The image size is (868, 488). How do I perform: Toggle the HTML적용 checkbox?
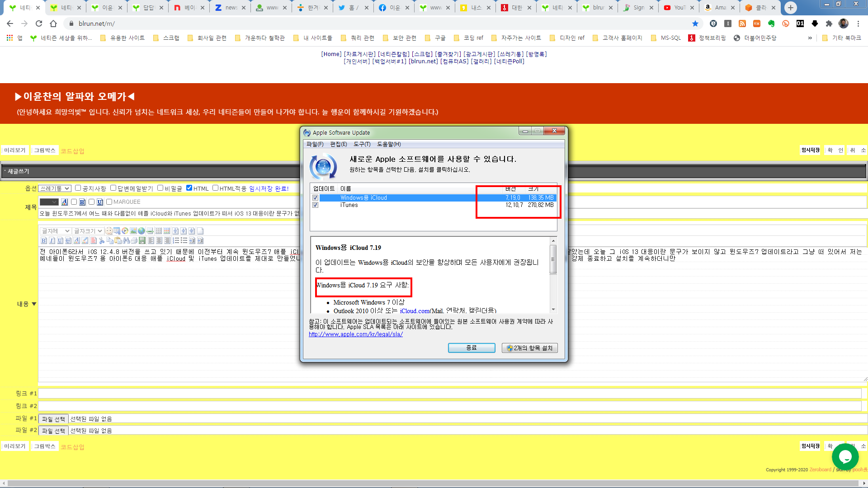(x=215, y=188)
